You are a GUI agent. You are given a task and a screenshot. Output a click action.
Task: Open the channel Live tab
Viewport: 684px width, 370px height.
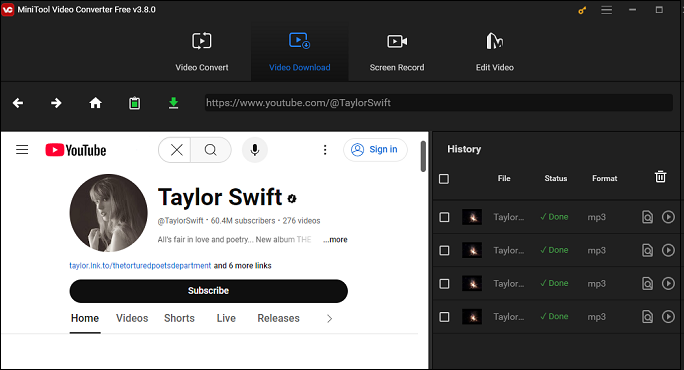pyautogui.click(x=226, y=319)
